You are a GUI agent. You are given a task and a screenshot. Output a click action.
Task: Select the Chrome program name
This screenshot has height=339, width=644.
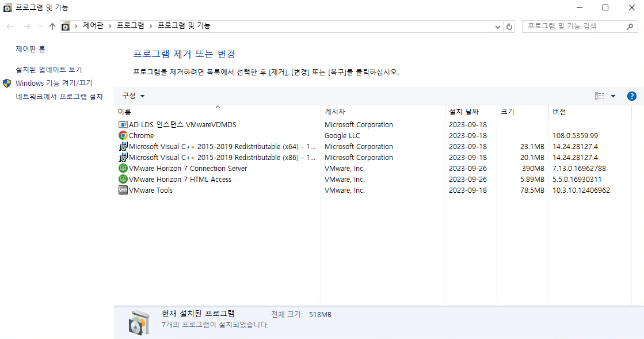coord(141,135)
